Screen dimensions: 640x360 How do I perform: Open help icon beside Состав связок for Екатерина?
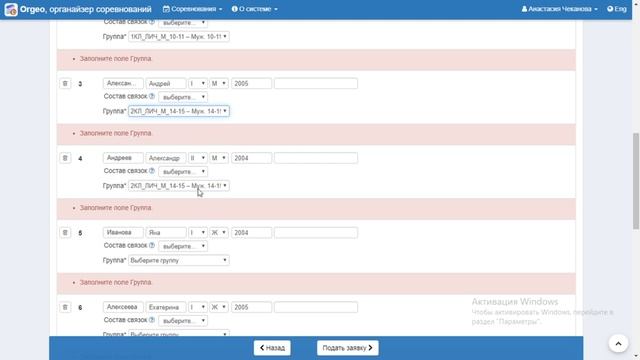coord(152,320)
